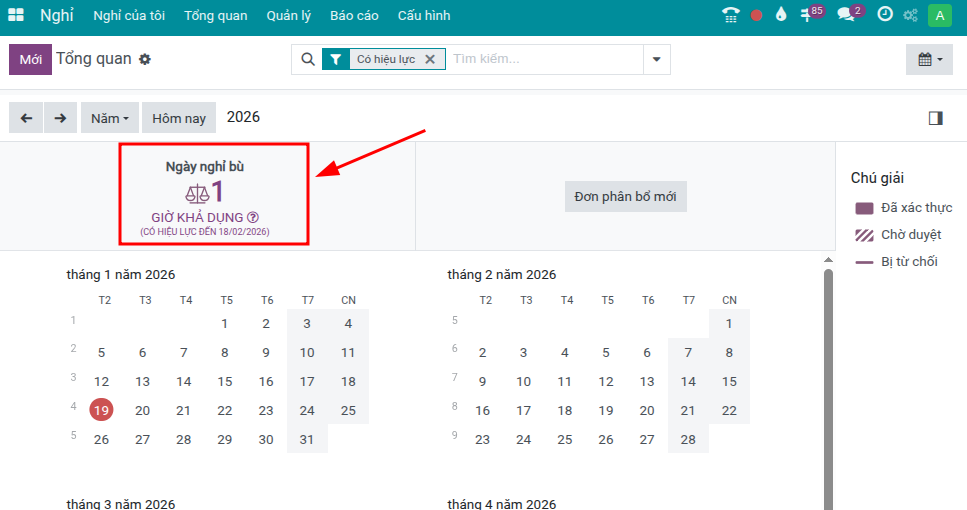
Task: Click the Mới button
Action: (30, 60)
